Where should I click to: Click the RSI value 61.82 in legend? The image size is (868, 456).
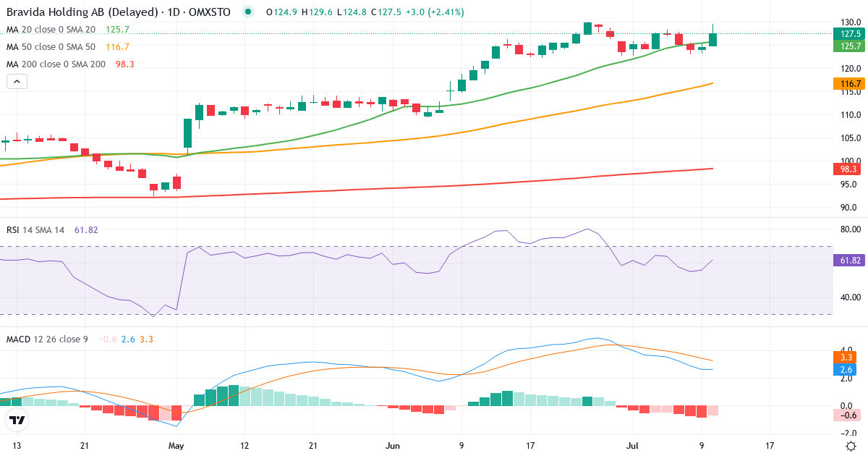[86, 229]
